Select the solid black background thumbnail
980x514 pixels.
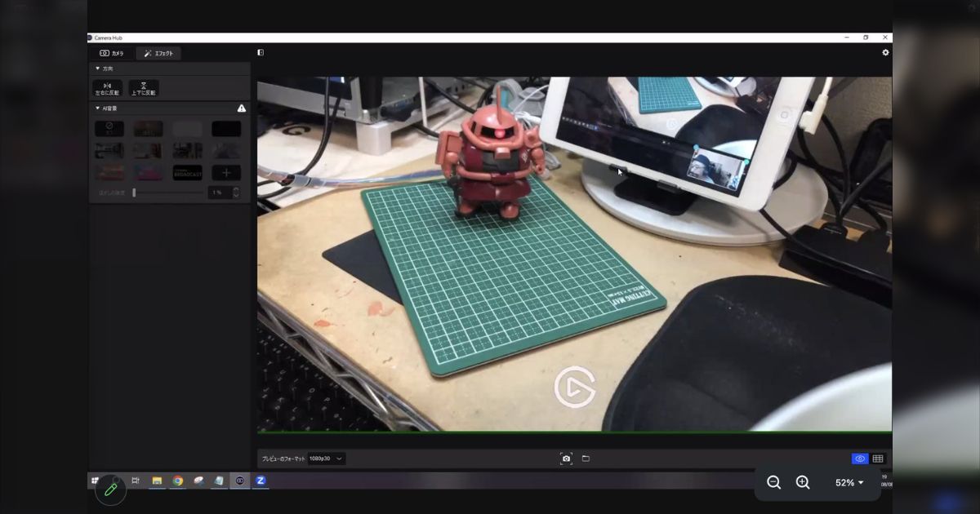coord(226,129)
